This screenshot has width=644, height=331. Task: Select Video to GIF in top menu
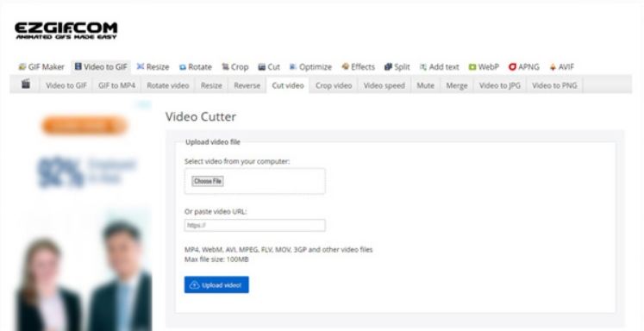(101, 67)
